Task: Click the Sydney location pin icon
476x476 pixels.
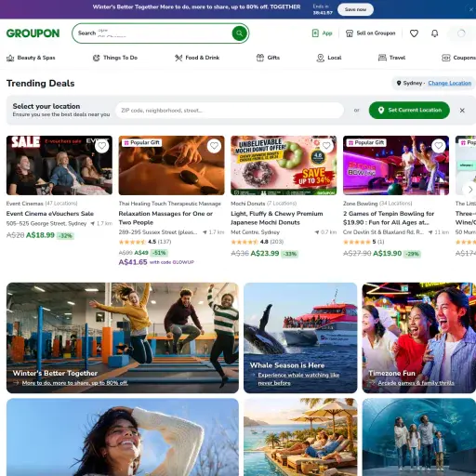Action: (x=399, y=83)
